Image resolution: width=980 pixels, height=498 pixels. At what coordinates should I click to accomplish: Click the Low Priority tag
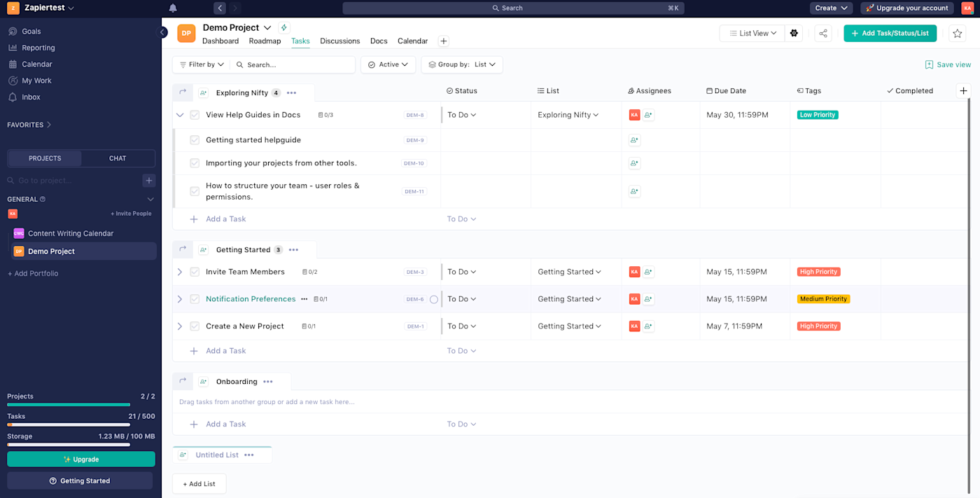(x=818, y=115)
